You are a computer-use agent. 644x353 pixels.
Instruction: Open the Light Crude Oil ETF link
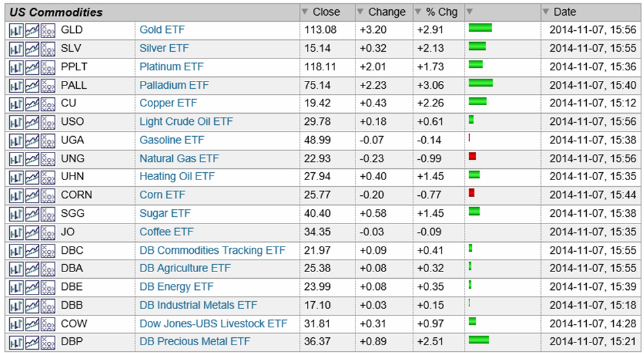click(x=186, y=122)
